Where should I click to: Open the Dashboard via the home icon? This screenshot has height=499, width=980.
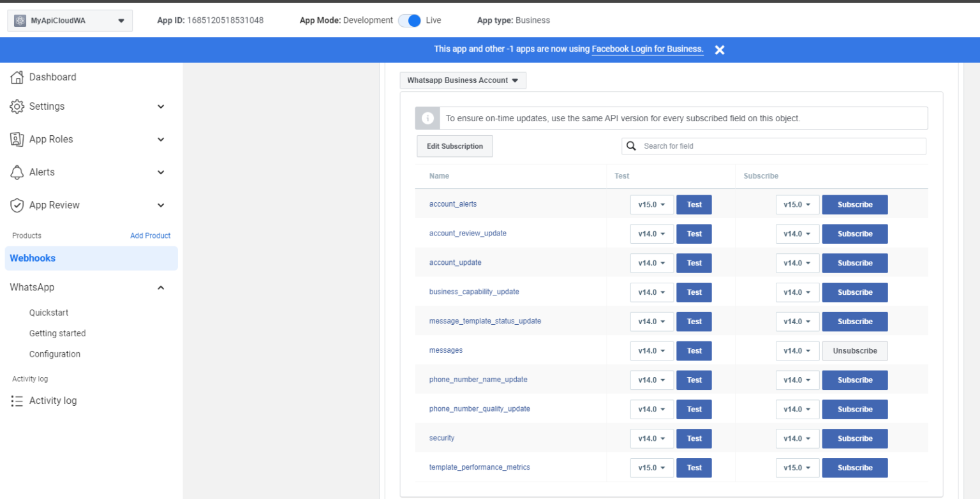pos(16,77)
